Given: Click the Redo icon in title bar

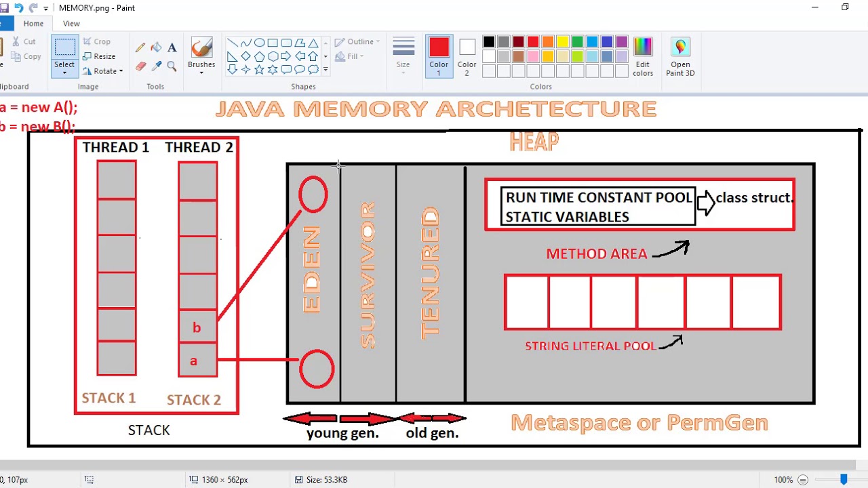Looking at the screenshot, I should pyautogui.click(x=33, y=8).
